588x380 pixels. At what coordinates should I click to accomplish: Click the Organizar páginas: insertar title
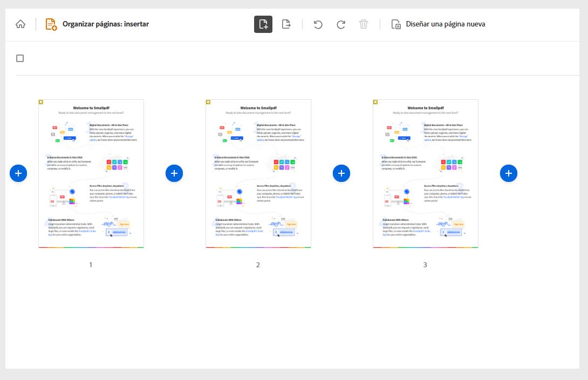coord(106,24)
